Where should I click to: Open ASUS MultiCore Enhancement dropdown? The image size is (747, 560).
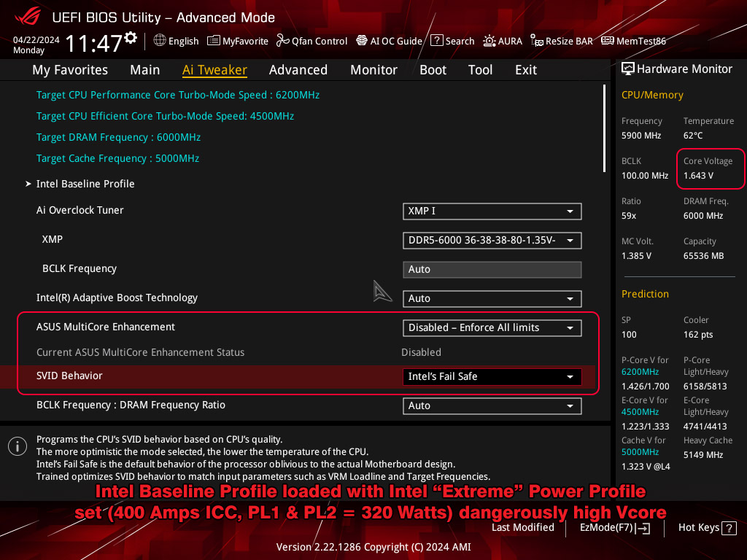tap(492, 327)
